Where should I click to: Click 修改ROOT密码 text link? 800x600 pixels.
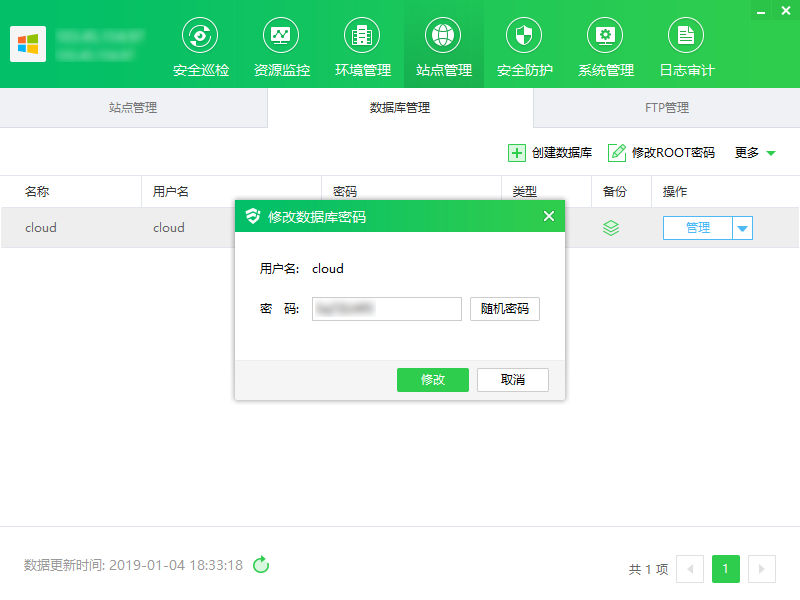point(673,153)
